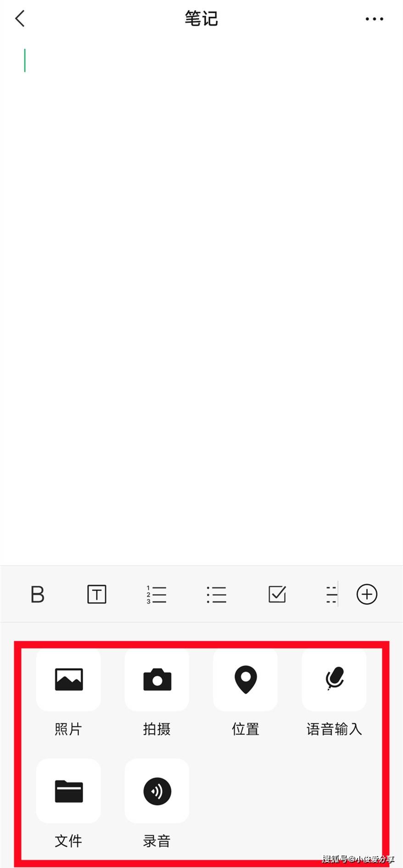403x868 pixels.
Task: Attach a file using folder icon
Action: coord(68,791)
